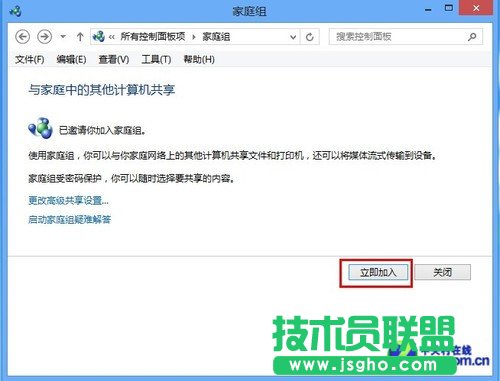500x381 pixels.
Task: Click the collapsed breadcrumb chevron «
Action: coord(112,37)
